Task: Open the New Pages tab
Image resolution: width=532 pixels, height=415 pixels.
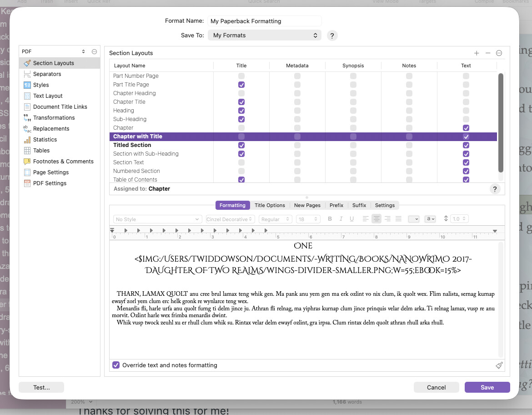Action: 307,205
